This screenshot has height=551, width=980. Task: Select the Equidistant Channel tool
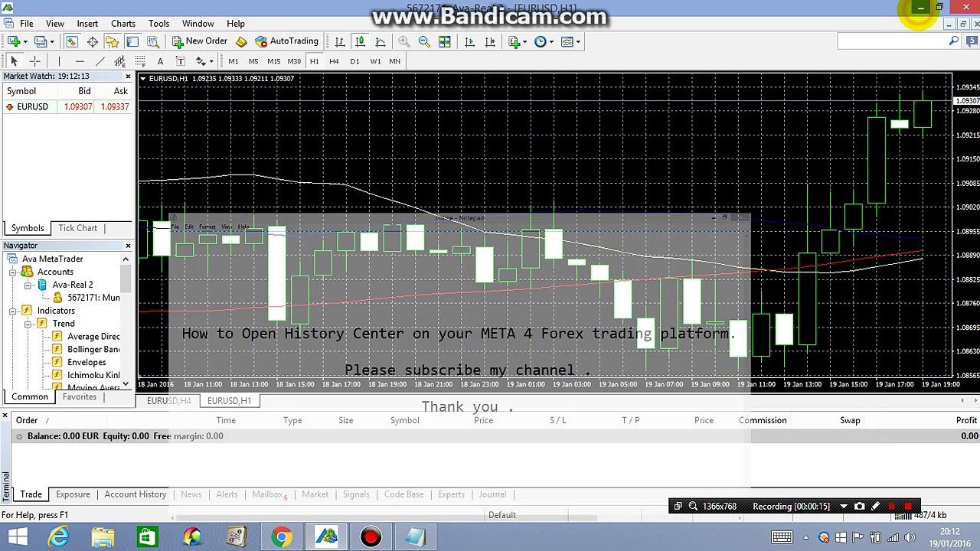tap(119, 61)
